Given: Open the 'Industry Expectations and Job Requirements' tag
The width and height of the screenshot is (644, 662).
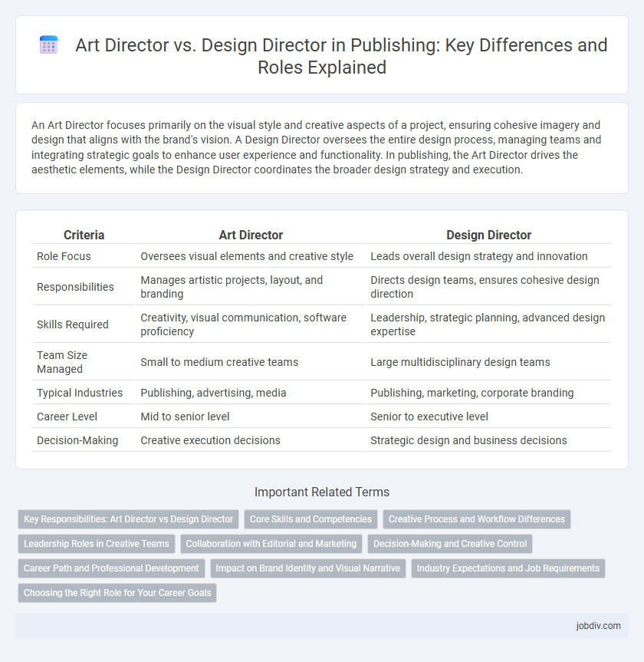Looking at the screenshot, I should 508,568.
